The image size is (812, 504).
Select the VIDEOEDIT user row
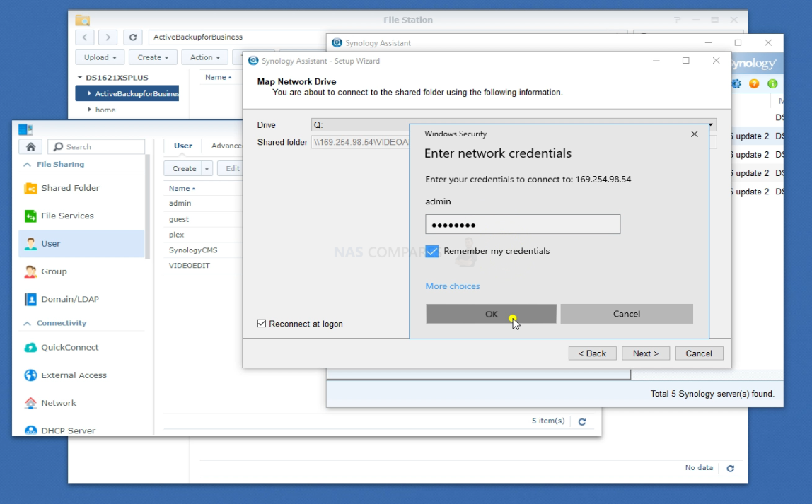(203, 266)
